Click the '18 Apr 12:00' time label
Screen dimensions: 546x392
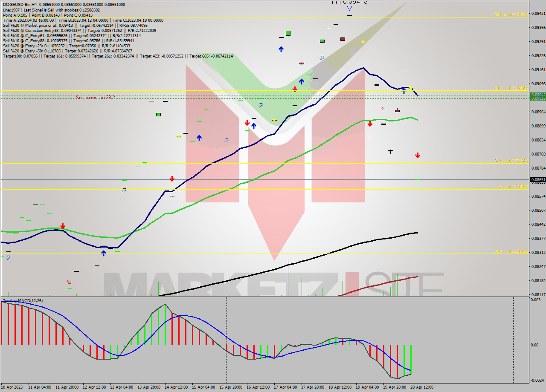[x=340, y=387]
